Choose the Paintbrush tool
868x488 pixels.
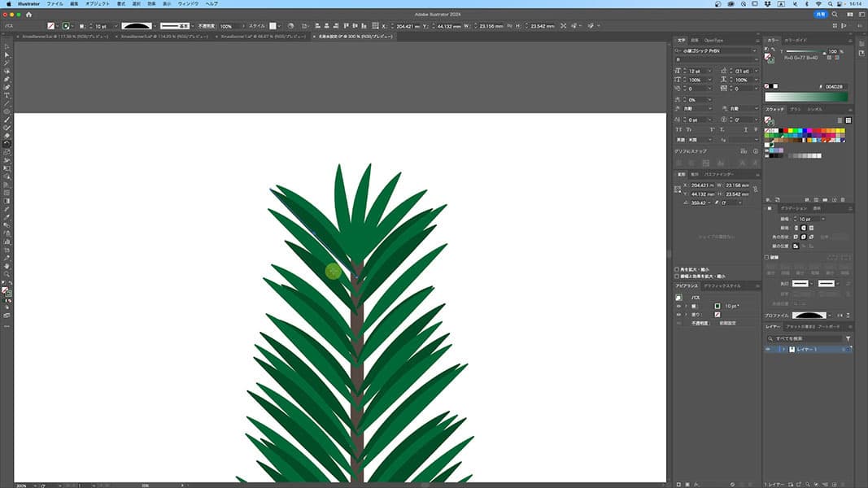click(7, 120)
